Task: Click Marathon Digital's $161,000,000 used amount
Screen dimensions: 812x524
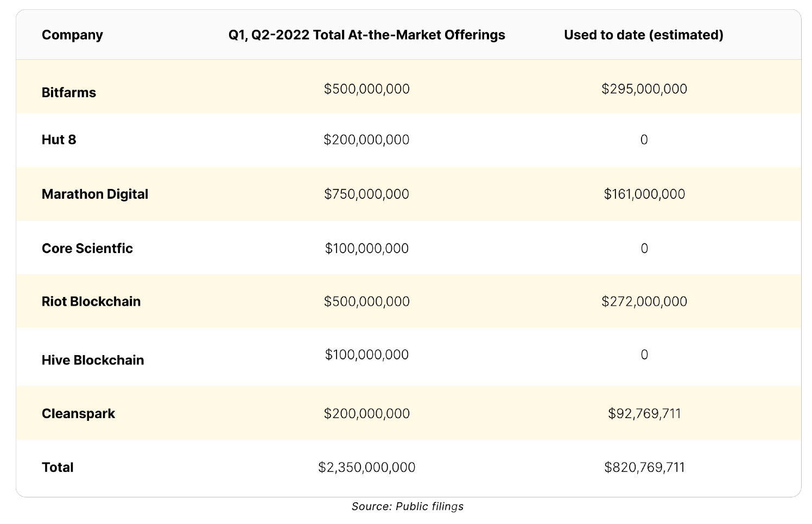Action: point(644,194)
